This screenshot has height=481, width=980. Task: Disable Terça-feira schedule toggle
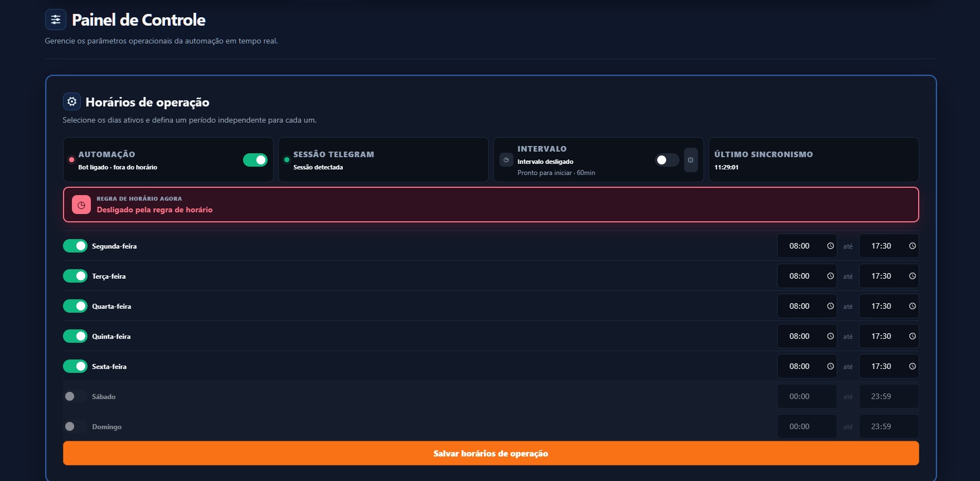(x=75, y=276)
